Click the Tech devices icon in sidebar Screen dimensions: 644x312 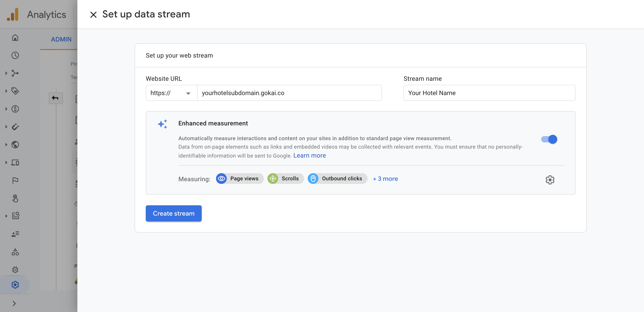15,163
